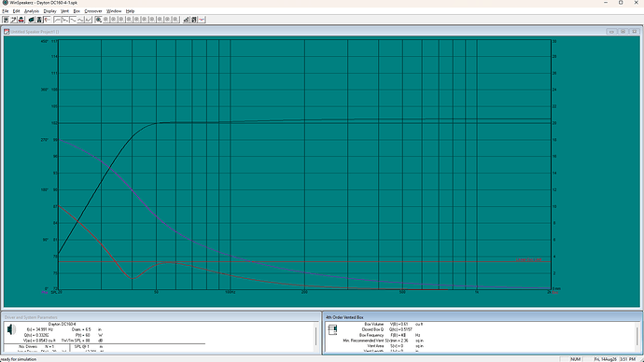Click the magnifier zoom toolbar icon

tap(98, 20)
